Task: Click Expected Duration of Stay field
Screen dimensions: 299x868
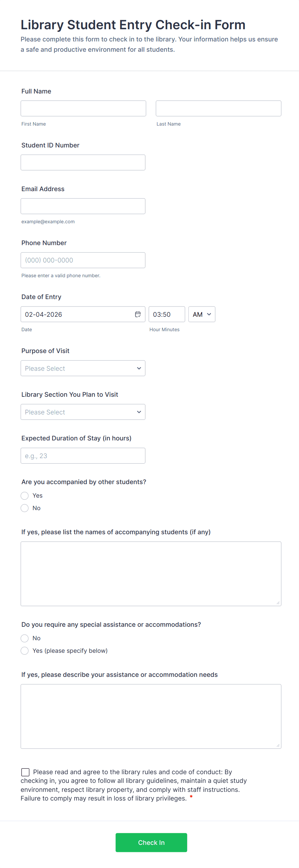Action: pyautogui.click(x=83, y=456)
